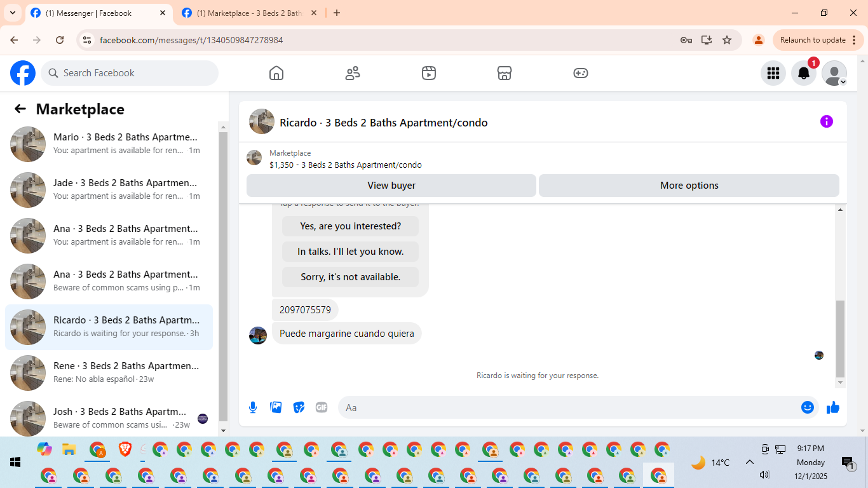Open the account profile menu

pyautogui.click(x=834, y=73)
